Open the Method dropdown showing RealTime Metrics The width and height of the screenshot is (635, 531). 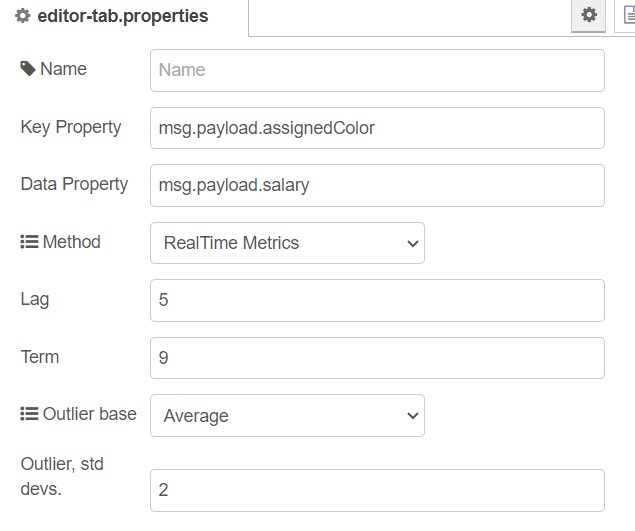(287, 243)
